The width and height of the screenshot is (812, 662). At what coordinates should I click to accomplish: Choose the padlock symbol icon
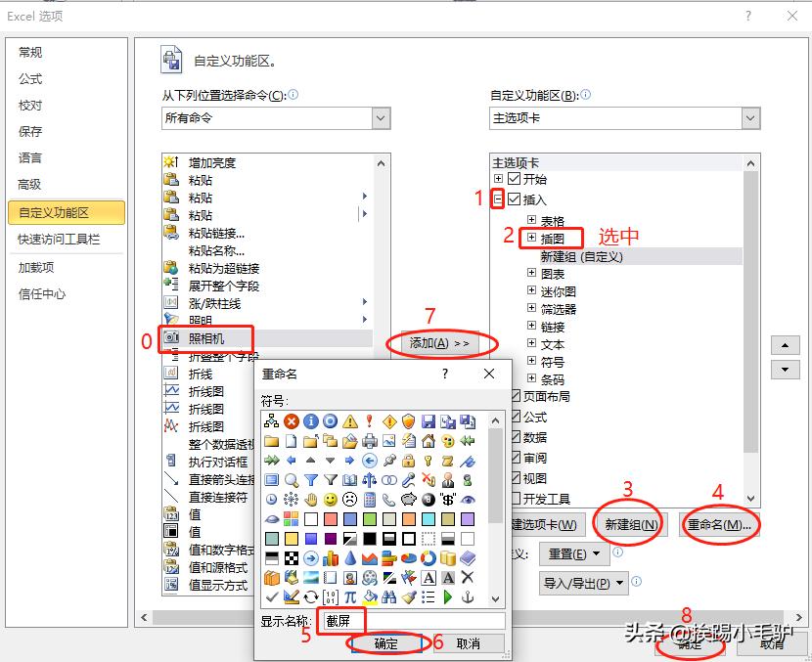[407, 461]
